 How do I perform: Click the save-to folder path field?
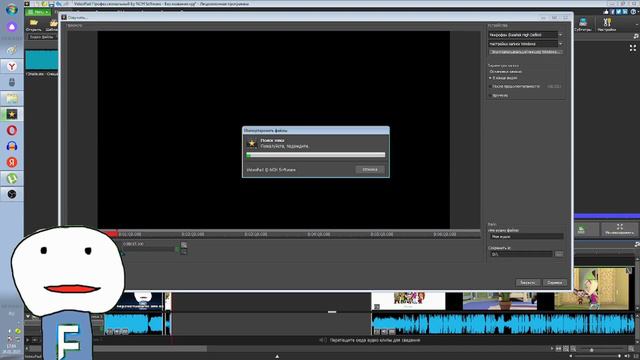(x=521, y=254)
